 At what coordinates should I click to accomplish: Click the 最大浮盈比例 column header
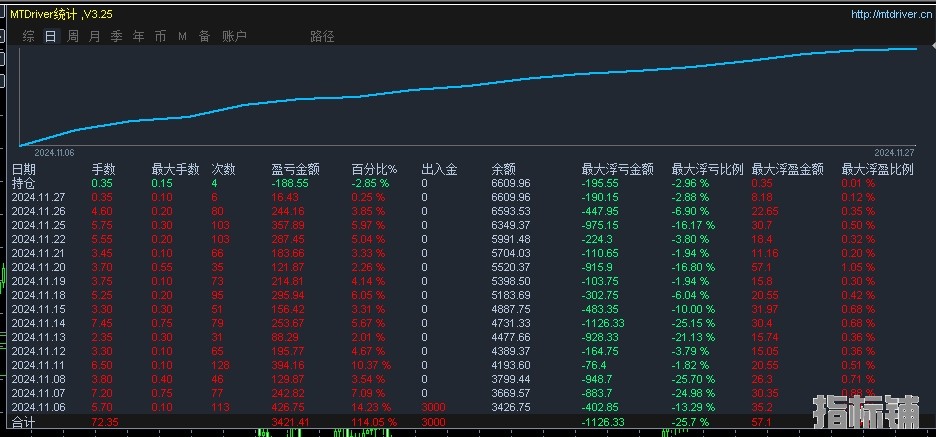(878, 170)
